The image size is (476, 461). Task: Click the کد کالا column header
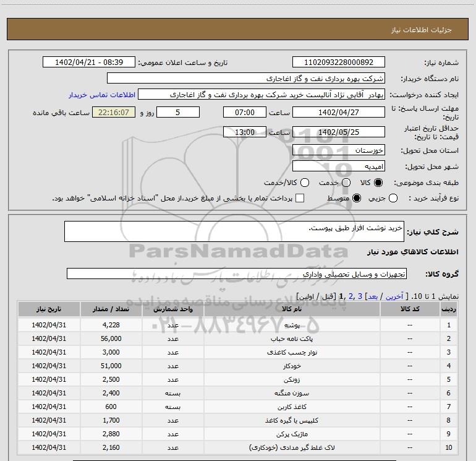(410, 309)
